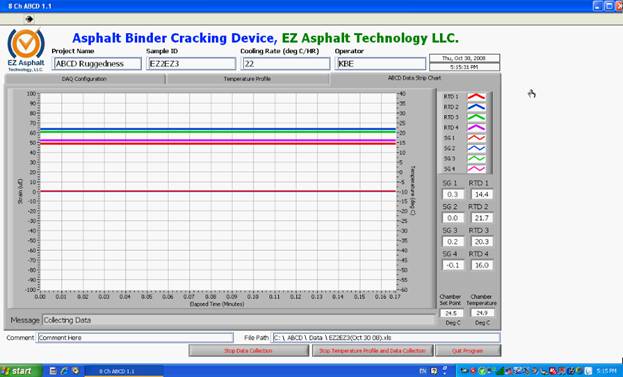The height and width of the screenshot is (377, 623).
Task: Click the File Path field
Action: point(386,338)
